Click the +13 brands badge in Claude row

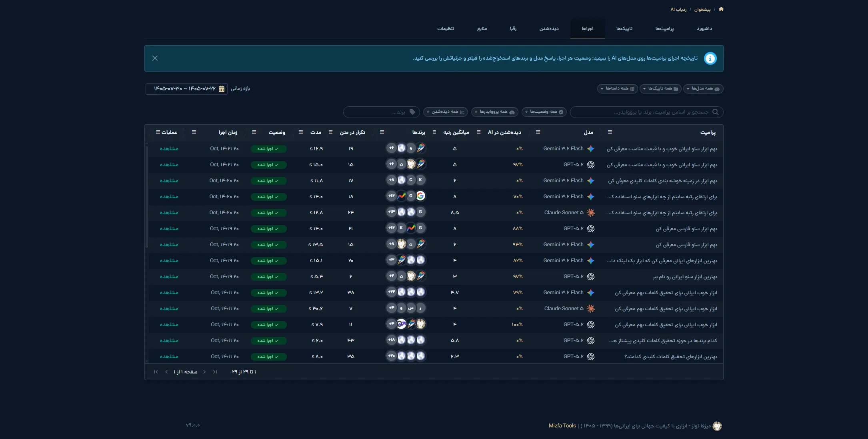click(x=391, y=212)
